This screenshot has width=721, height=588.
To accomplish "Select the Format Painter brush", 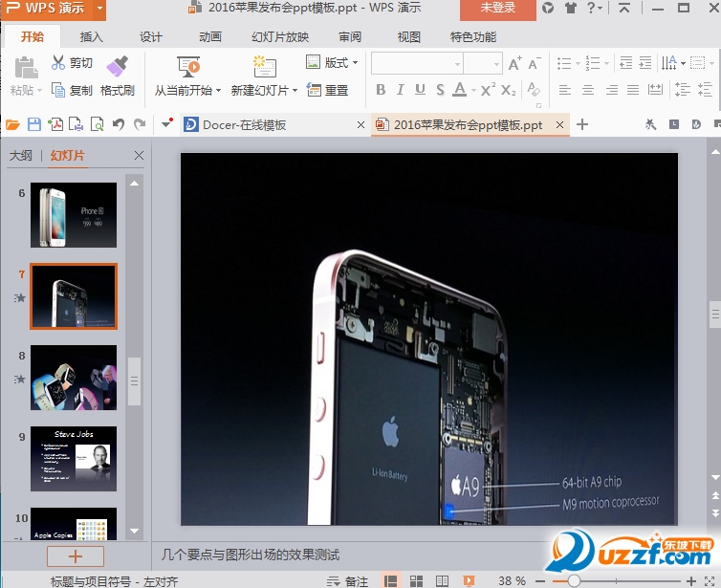I will 118,66.
